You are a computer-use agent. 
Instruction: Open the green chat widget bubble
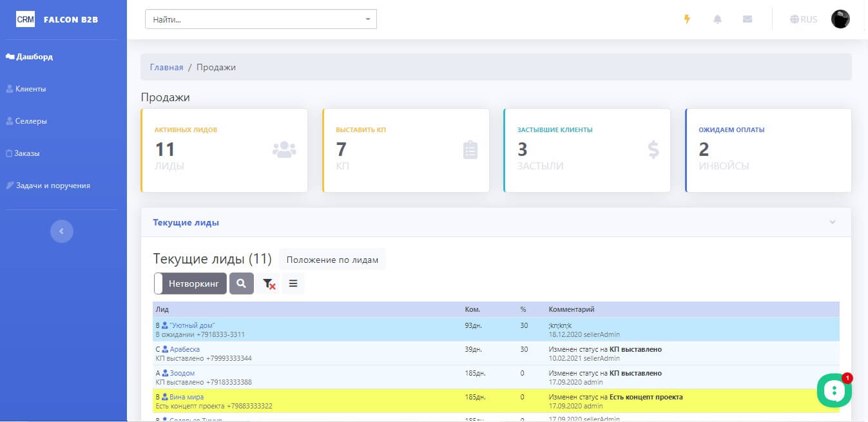click(x=834, y=390)
